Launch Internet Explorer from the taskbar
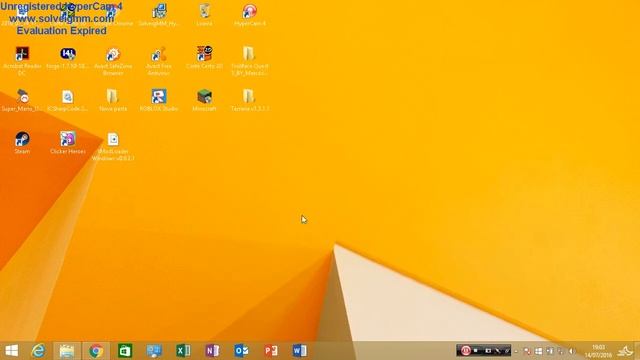This screenshot has width=640, height=360. (38, 351)
